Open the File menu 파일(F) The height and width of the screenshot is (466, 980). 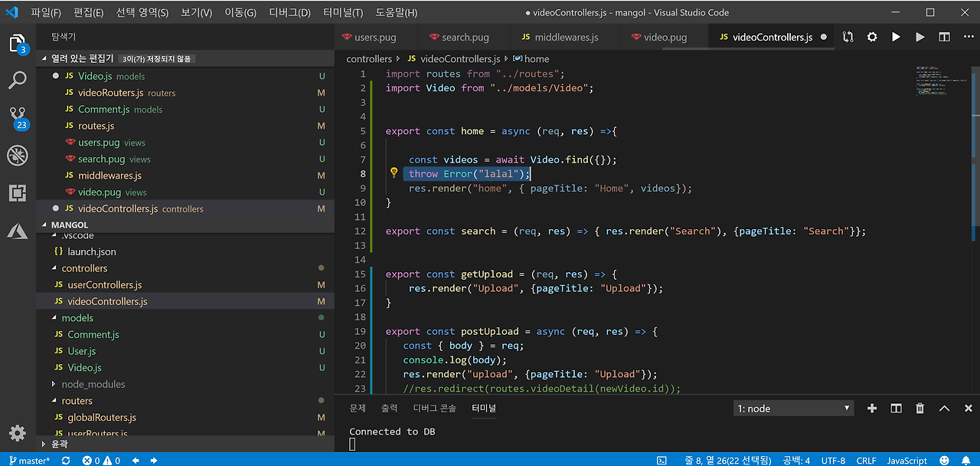[x=46, y=12]
